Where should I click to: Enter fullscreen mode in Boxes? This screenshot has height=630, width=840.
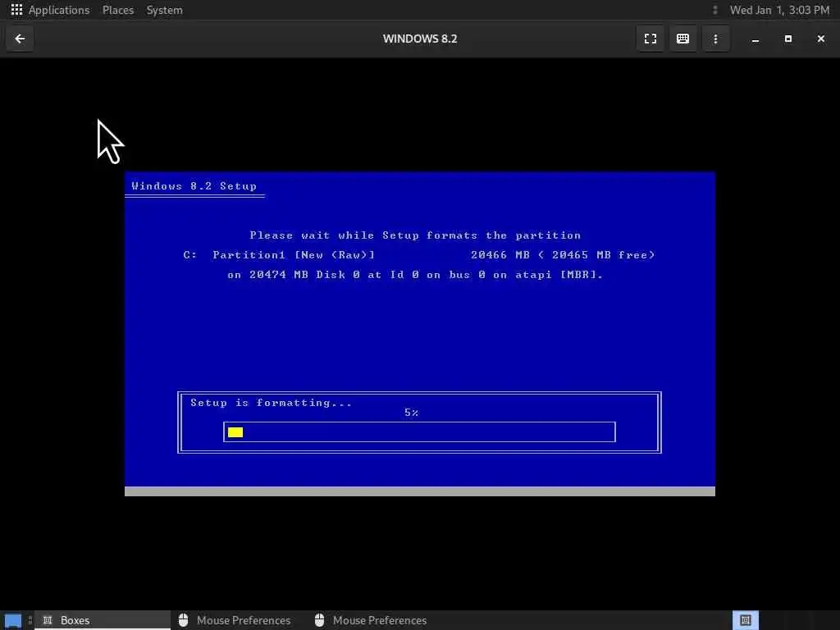coord(651,39)
